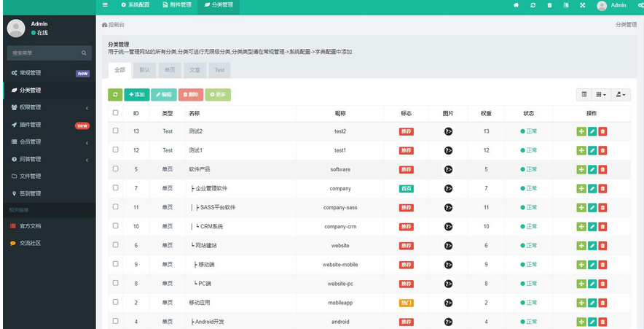Image resolution: width=644 pixels, height=329 pixels.
Task: Click the 删除 delete button
Action: (x=191, y=95)
